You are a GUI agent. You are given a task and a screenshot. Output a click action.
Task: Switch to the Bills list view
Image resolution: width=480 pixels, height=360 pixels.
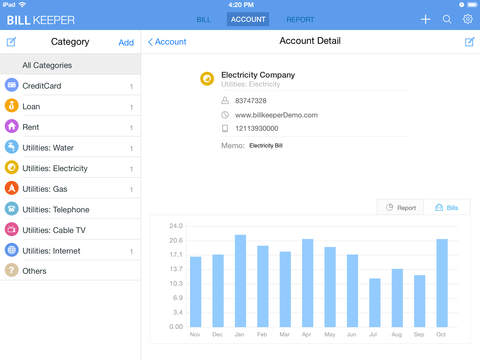tap(447, 207)
